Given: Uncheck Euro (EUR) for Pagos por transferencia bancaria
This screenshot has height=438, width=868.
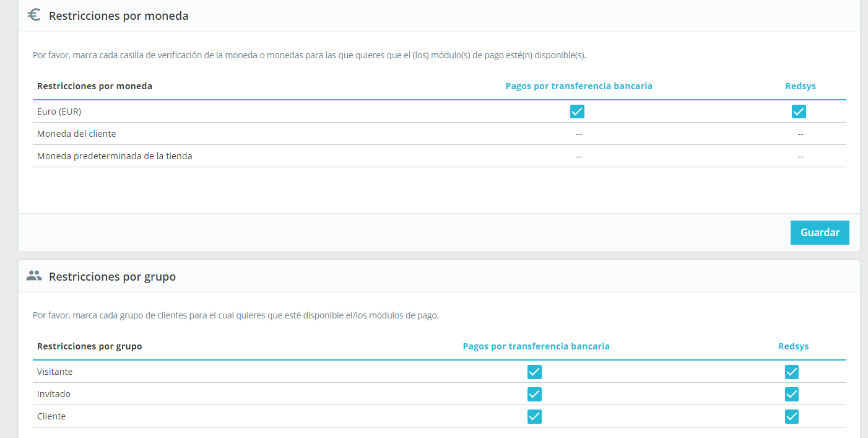Looking at the screenshot, I should (577, 112).
